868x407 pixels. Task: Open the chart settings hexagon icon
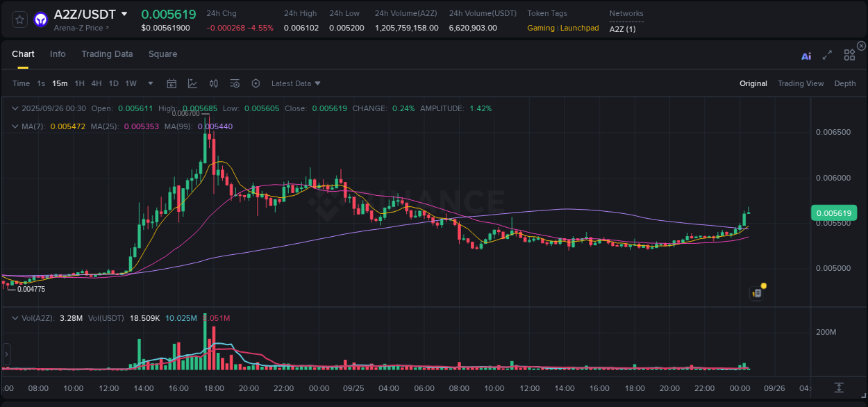point(256,83)
